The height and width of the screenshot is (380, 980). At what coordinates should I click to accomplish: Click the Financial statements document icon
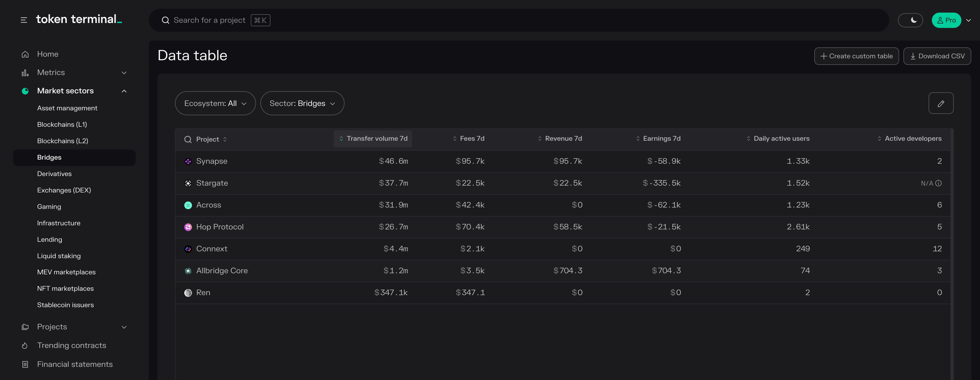tap(25, 364)
